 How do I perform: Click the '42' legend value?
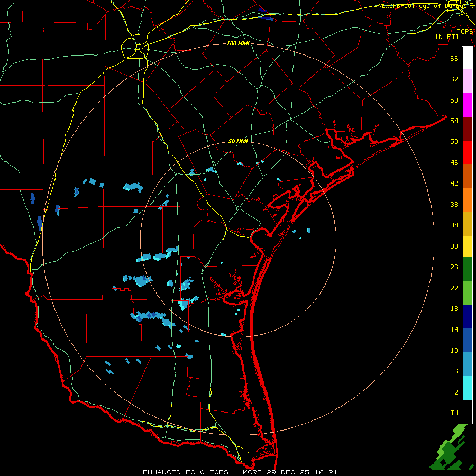[x=454, y=184]
